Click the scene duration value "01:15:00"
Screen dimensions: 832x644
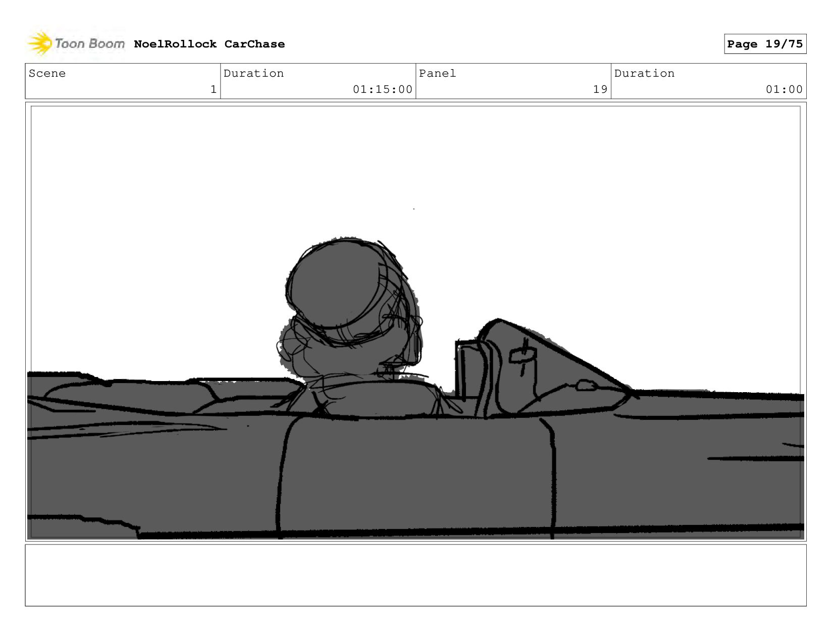pyautogui.click(x=383, y=89)
